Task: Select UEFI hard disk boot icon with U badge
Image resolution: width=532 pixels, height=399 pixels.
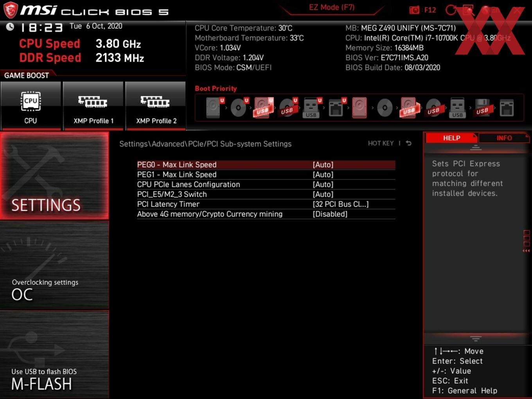Action: point(214,107)
